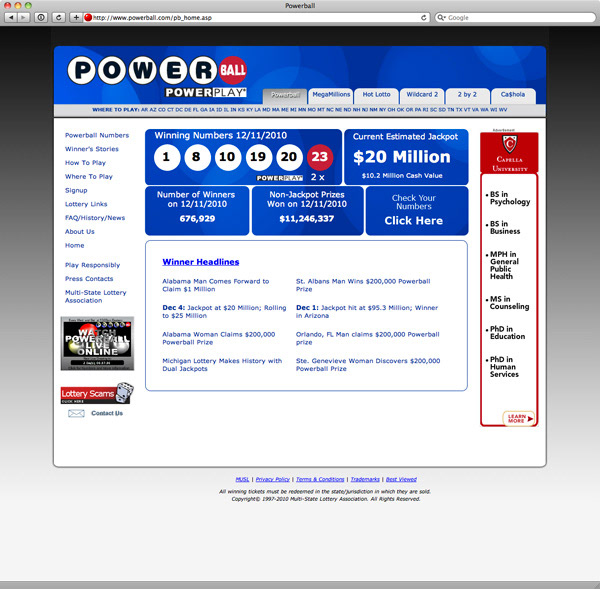This screenshot has height=589, width=600.
Task: Open the Signup link
Action: (x=76, y=191)
